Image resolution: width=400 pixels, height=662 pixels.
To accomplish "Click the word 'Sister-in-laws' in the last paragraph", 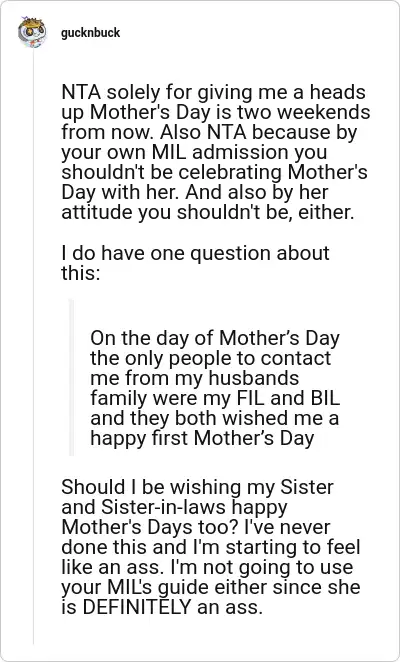I will pos(167,507).
